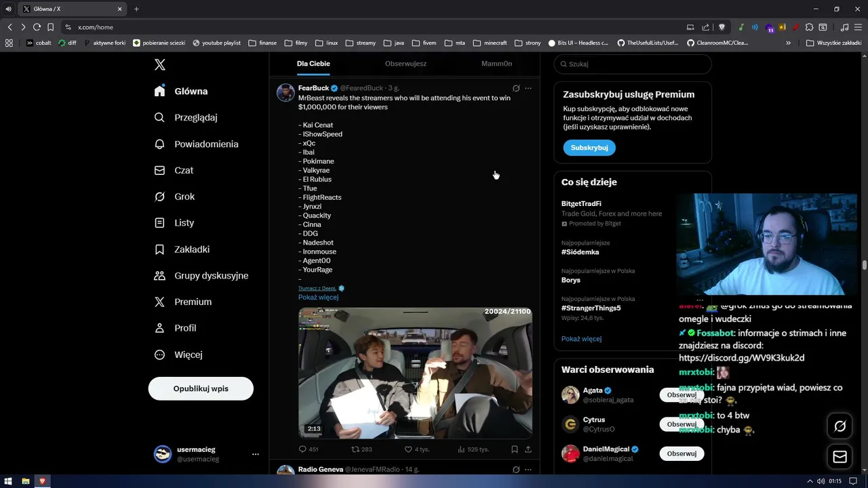
Task: Open more options on Radio Geneva post
Action: pyautogui.click(x=528, y=469)
